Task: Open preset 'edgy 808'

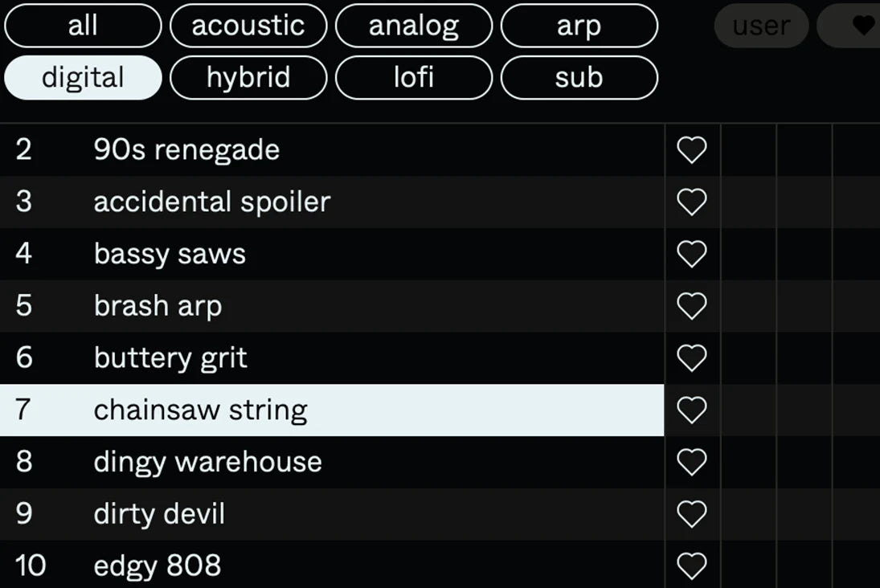Action: (321, 566)
